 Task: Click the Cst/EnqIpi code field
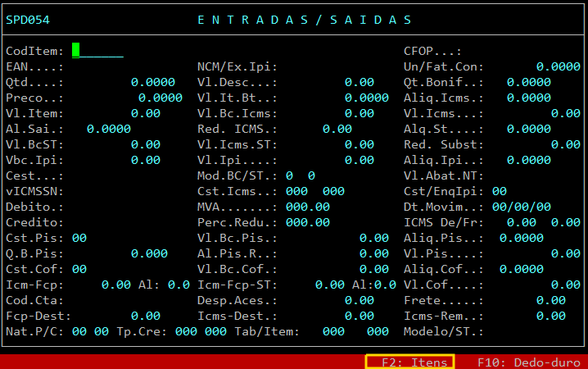point(499,191)
